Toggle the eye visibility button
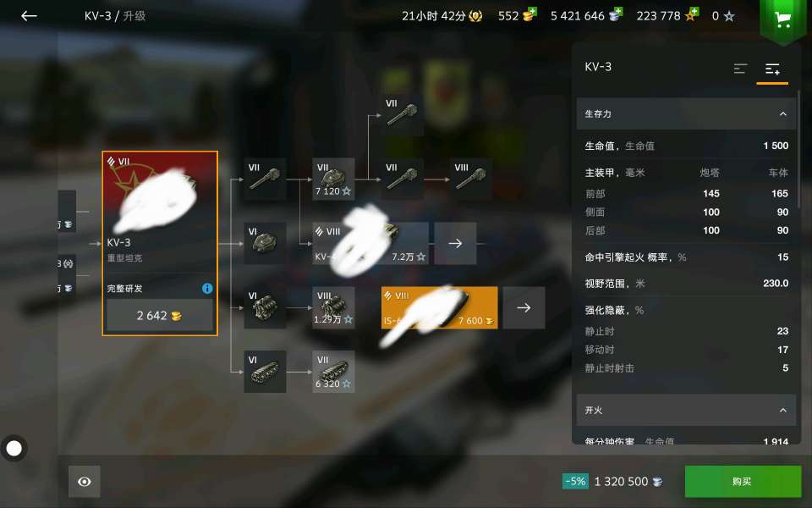812x508 pixels. 85,482
